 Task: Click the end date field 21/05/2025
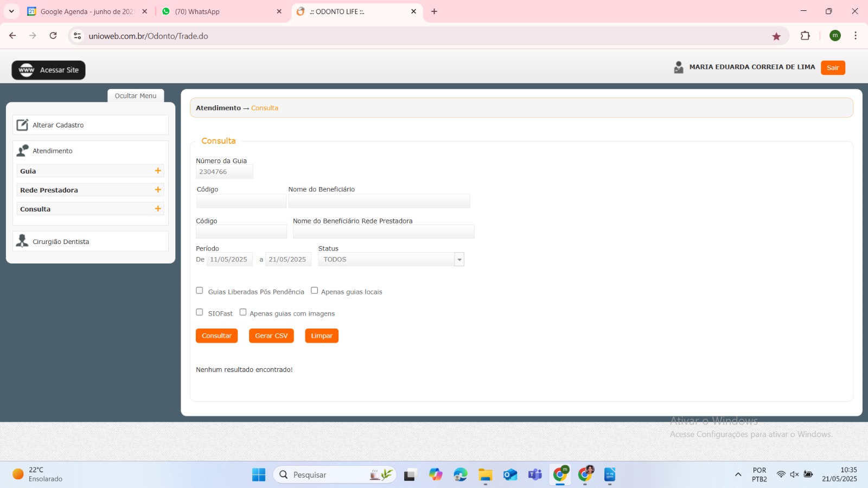tap(288, 260)
